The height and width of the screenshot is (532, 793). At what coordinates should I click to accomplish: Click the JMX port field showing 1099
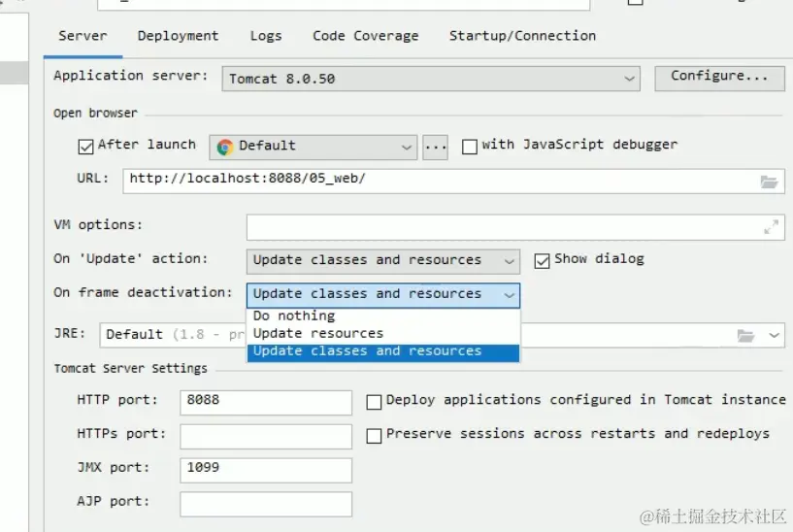click(x=266, y=470)
